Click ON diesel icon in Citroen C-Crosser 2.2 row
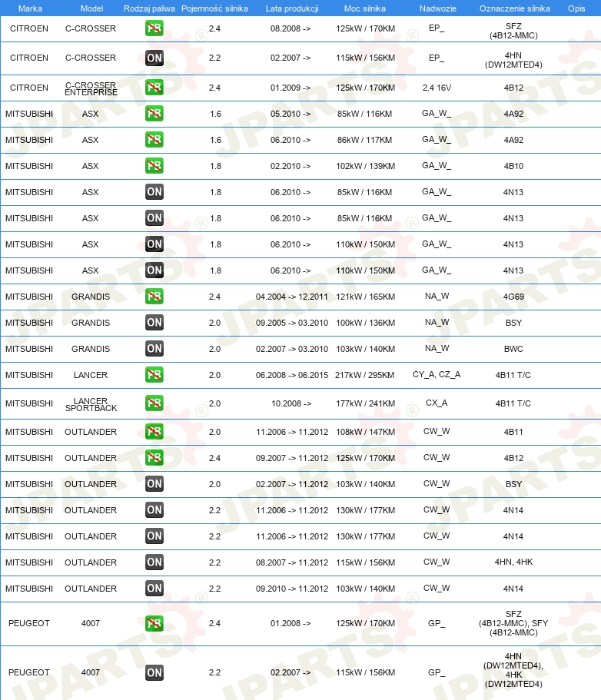Screen dimensions: 601x700 (154, 58)
